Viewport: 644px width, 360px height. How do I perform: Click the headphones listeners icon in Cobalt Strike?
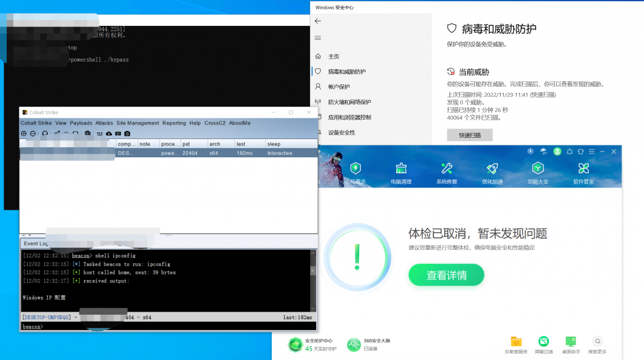click(45, 133)
